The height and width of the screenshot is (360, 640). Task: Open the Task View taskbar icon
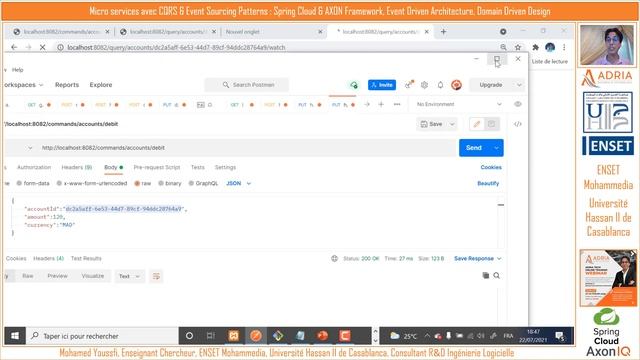tap(211, 336)
